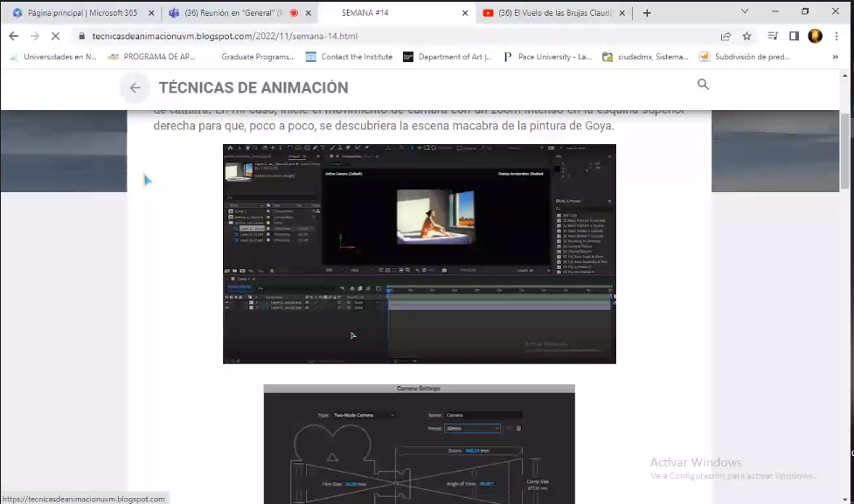Bookmark this page star
This screenshot has height=504, width=854.
[746, 36]
